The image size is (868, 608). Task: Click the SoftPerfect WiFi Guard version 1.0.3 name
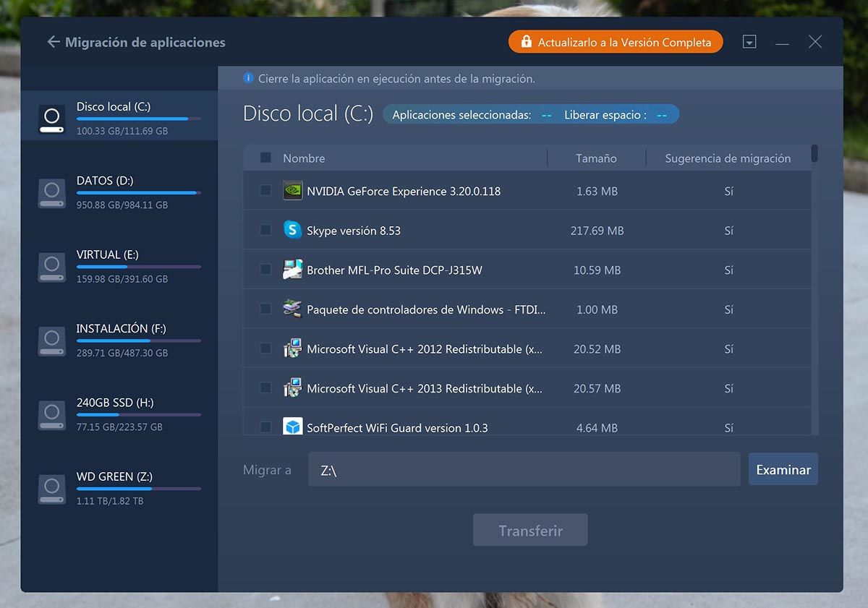click(397, 427)
